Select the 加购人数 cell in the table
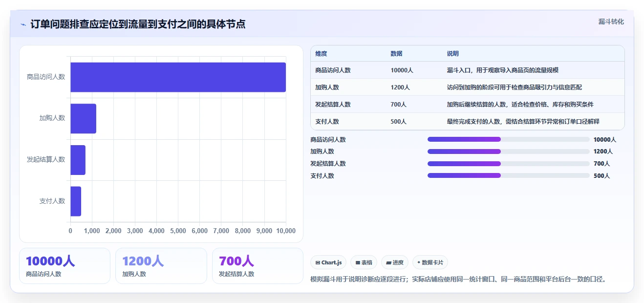Viewport: 644px width, 303px height. (x=327, y=87)
